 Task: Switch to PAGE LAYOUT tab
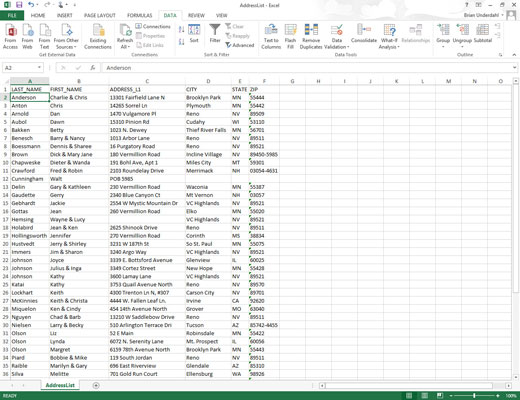(100, 15)
